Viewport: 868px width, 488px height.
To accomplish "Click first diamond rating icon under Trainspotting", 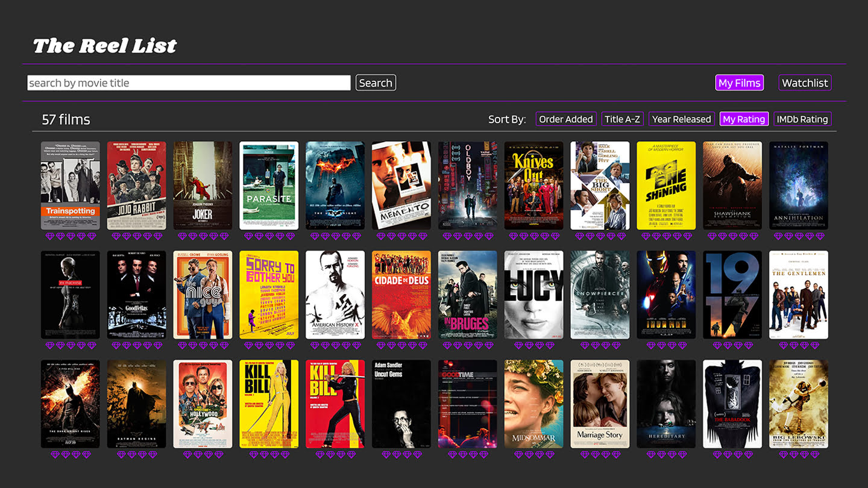I will click(50, 236).
